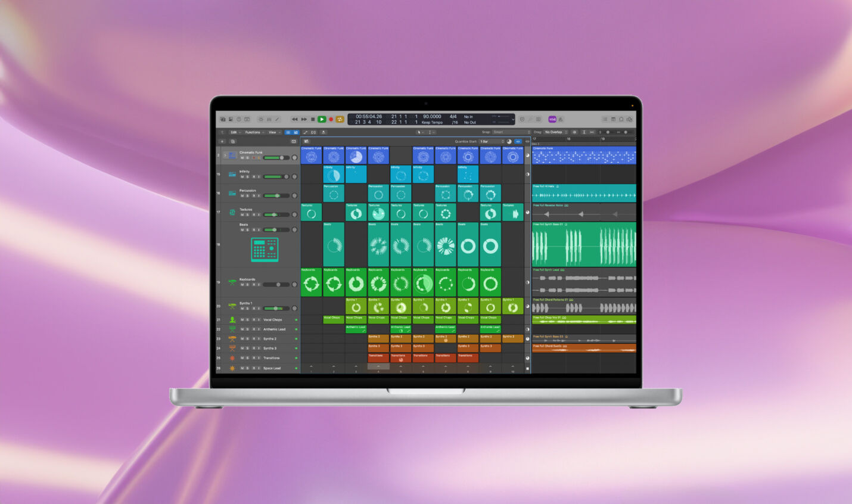Toggle the yellow Cycle mode button
Image resolution: width=852 pixels, height=504 pixels.
pyautogui.click(x=340, y=119)
